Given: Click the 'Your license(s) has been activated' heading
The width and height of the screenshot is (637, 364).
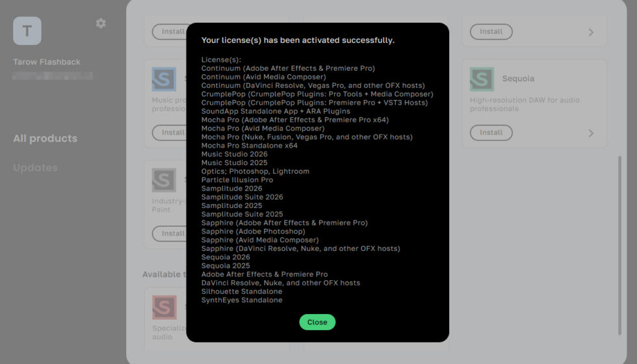Looking at the screenshot, I should (298, 40).
